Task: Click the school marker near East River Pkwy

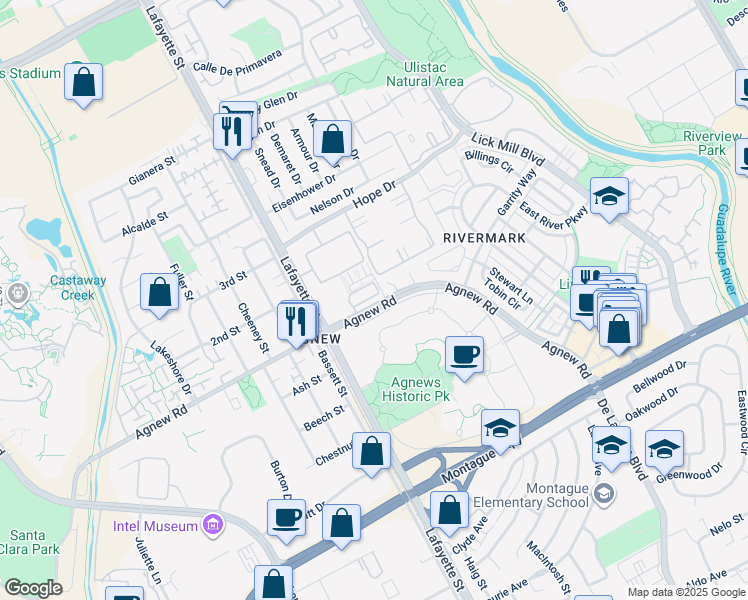Action: (x=608, y=196)
